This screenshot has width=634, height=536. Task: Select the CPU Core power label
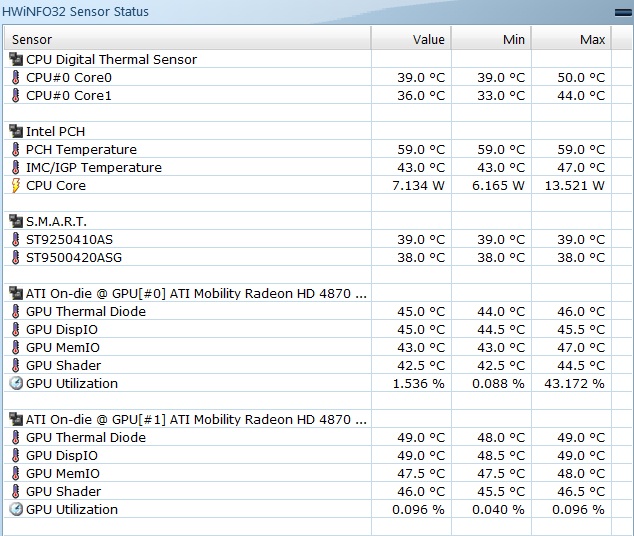[56, 186]
